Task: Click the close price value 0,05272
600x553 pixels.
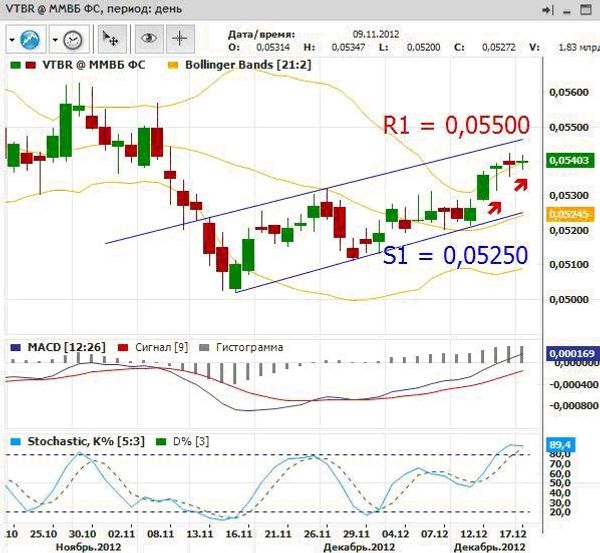Action: (x=499, y=48)
